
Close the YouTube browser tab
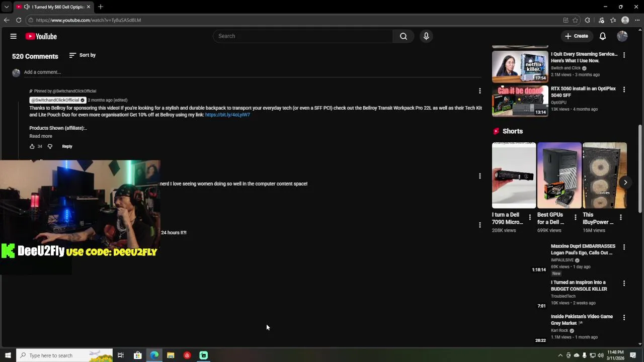click(x=89, y=7)
